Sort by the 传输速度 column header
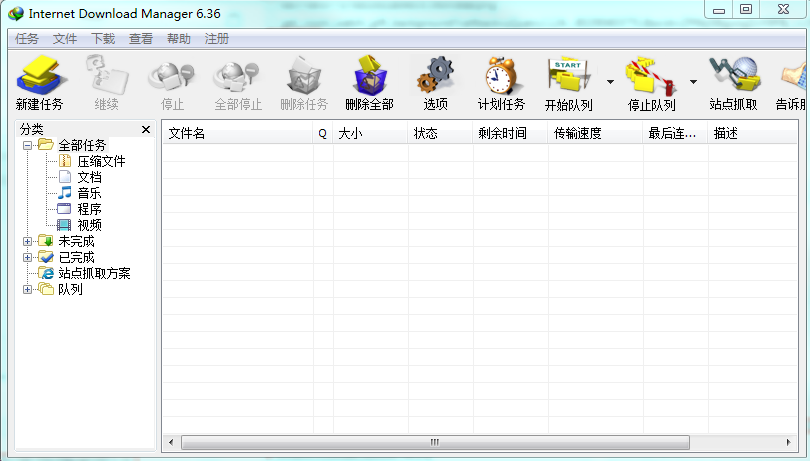This screenshot has width=810, height=461. click(595, 133)
